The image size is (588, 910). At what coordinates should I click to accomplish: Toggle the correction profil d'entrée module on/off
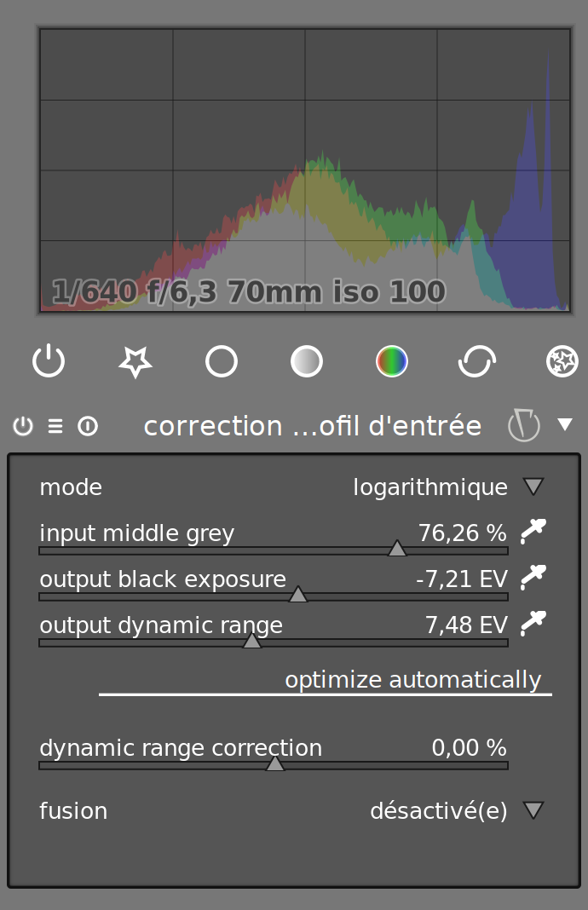coord(23,426)
